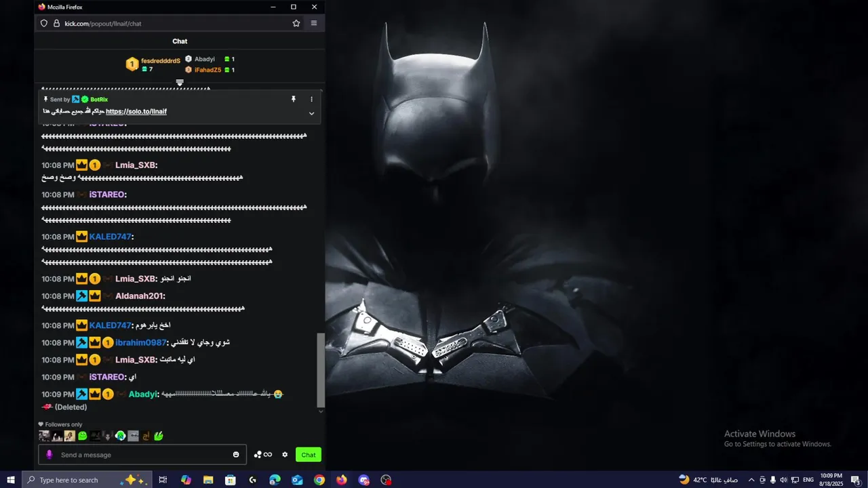The image size is (868, 488).
Task: Open the tracking protection shield icon
Action: [x=44, y=23]
